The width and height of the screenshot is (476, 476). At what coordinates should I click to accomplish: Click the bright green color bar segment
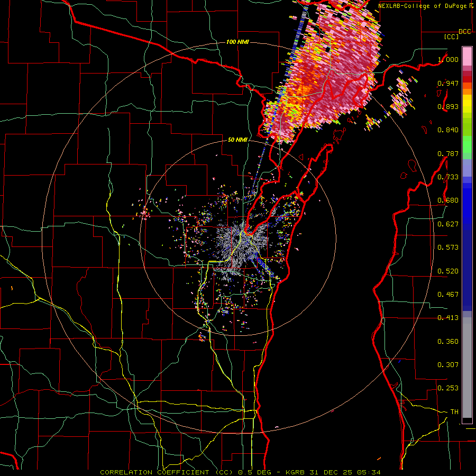467,144
